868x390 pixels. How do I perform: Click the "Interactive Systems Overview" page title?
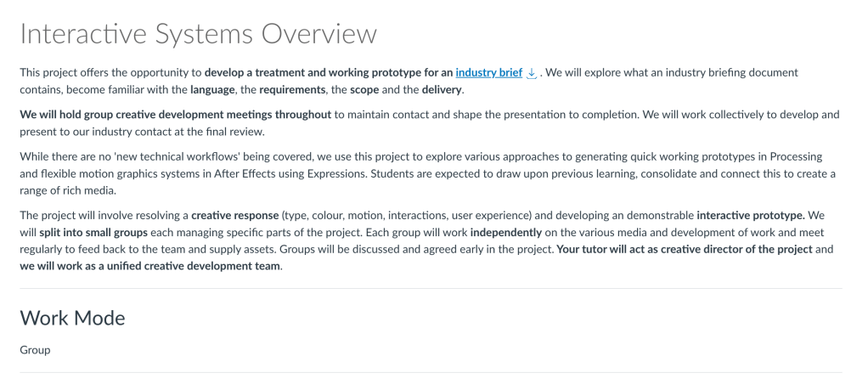[198, 34]
